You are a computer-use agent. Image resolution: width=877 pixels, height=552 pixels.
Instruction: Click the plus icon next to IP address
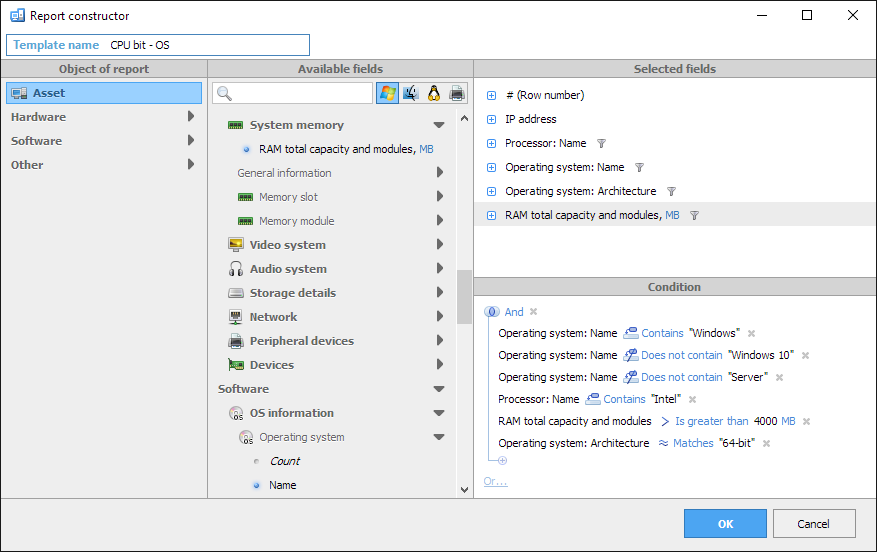pos(491,120)
